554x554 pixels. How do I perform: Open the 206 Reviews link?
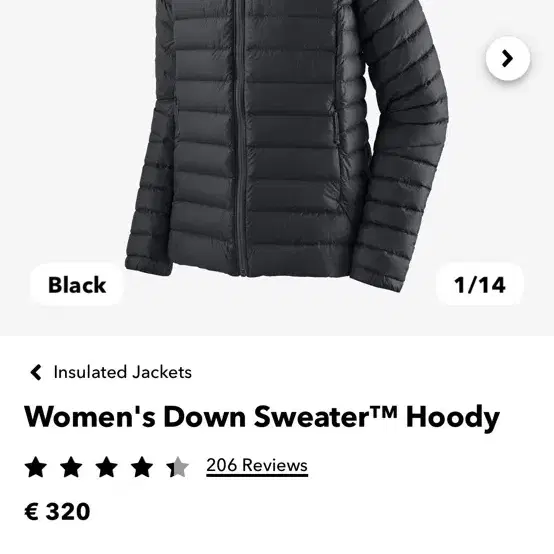[257, 466]
